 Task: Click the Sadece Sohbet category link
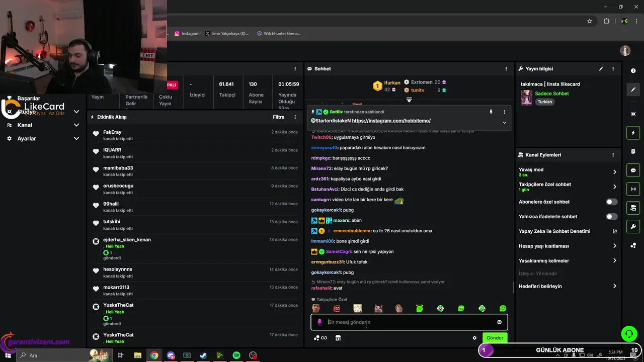pyautogui.click(x=552, y=94)
